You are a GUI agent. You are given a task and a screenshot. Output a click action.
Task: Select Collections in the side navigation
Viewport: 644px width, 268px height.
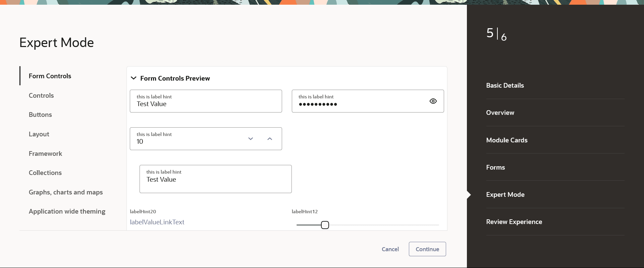pyautogui.click(x=45, y=173)
